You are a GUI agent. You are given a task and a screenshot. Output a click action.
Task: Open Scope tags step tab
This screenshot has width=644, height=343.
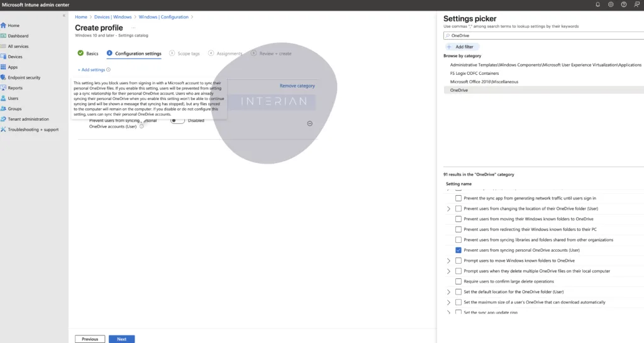(x=184, y=53)
